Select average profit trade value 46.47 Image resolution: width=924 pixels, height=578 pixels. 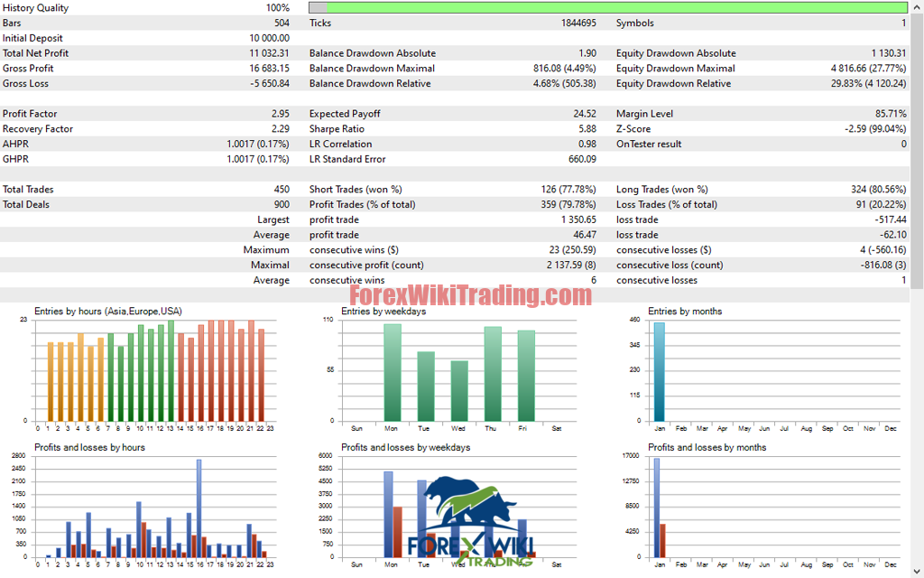click(x=585, y=235)
